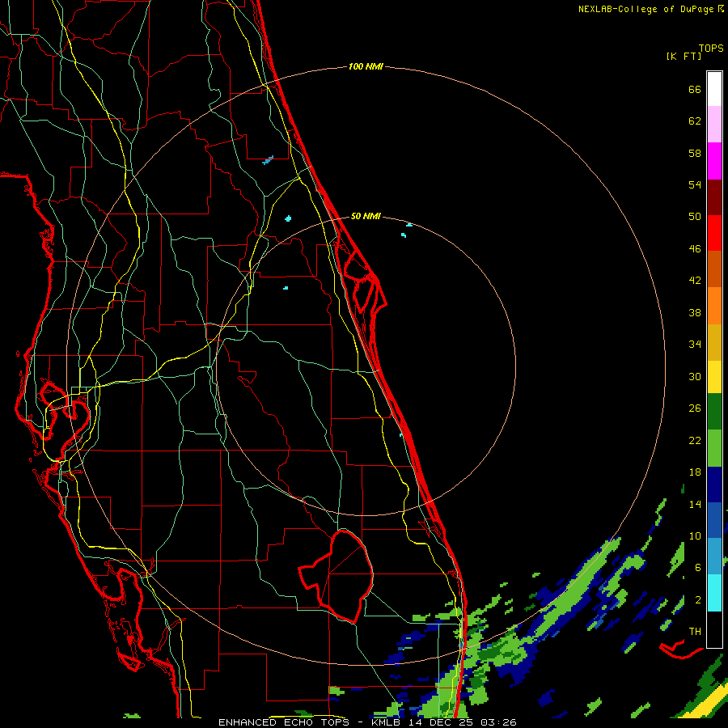This screenshot has width=728, height=728.
Task: Click the legend value '42'
Action: pyautogui.click(x=695, y=281)
